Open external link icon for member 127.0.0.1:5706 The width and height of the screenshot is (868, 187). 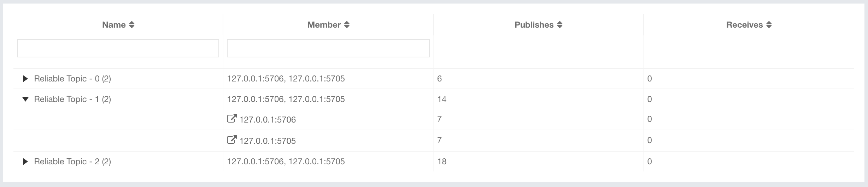pos(231,119)
